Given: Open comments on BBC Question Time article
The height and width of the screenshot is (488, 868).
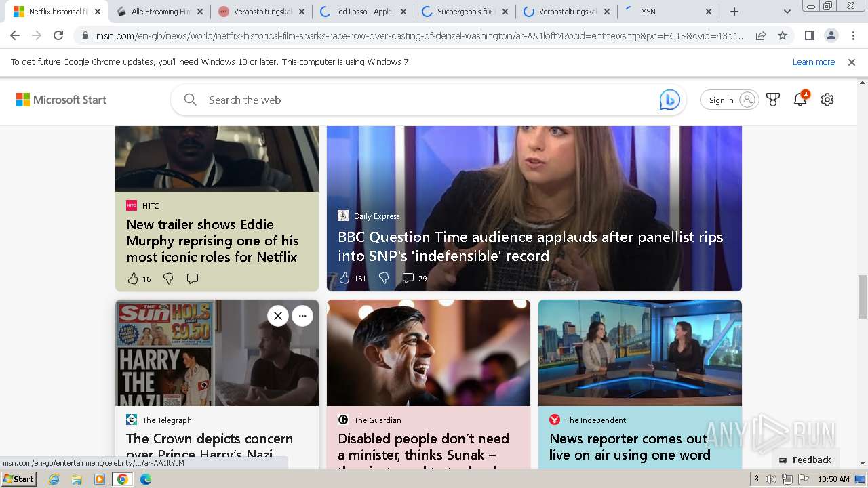Looking at the screenshot, I should [408, 278].
